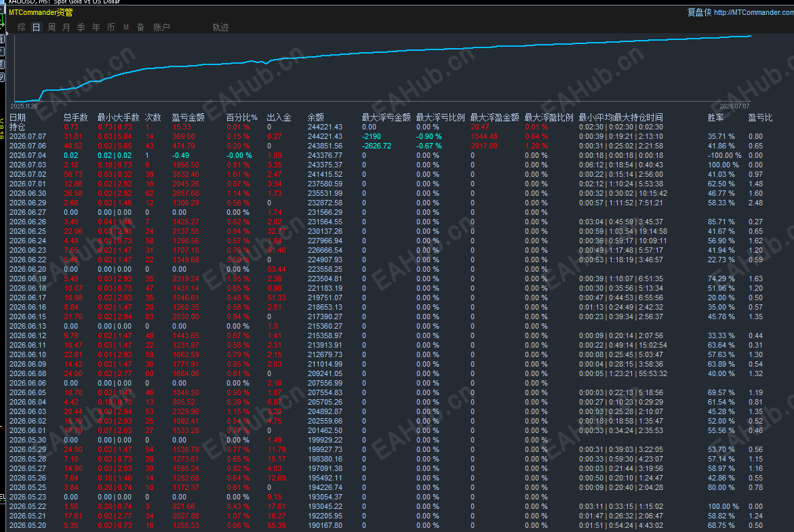Screen dimensions: 794x532
Task: Select the 年 yearly tab
Action: (96, 27)
